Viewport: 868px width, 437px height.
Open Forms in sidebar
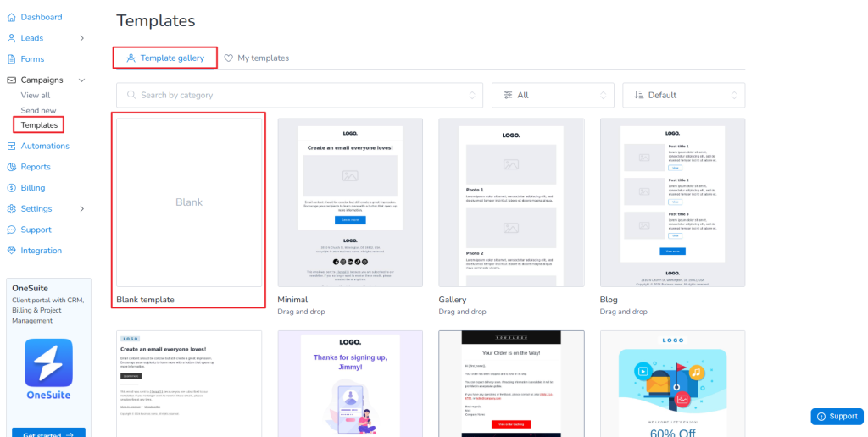pyautogui.click(x=32, y=59)
